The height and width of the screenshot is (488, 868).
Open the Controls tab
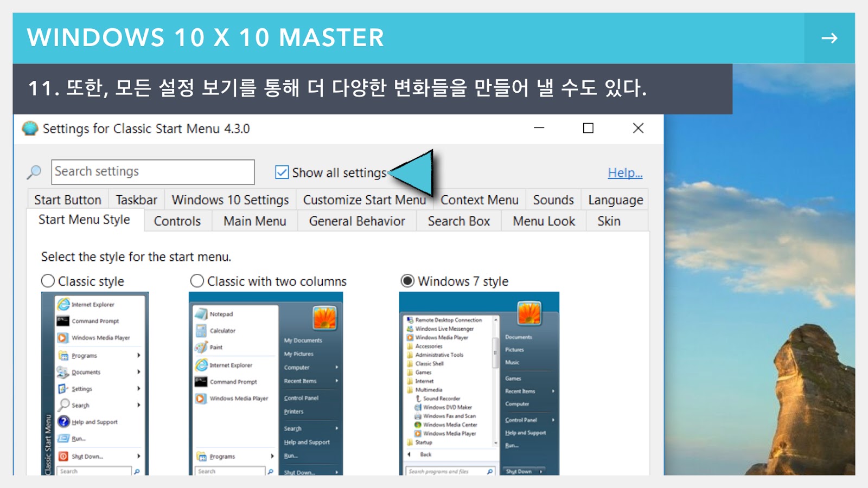(177, 221)
